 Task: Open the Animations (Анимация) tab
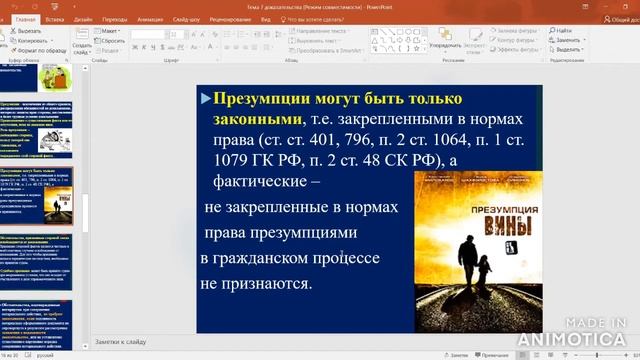point(150,19)
